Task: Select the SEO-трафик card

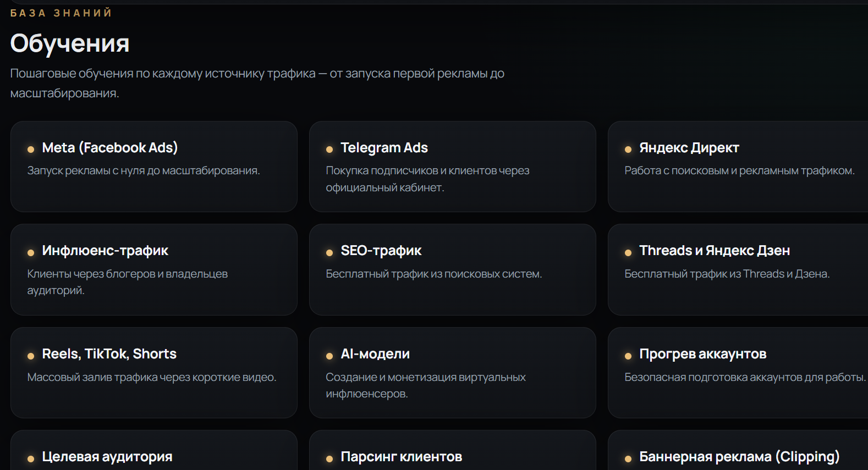Action: 453,269
